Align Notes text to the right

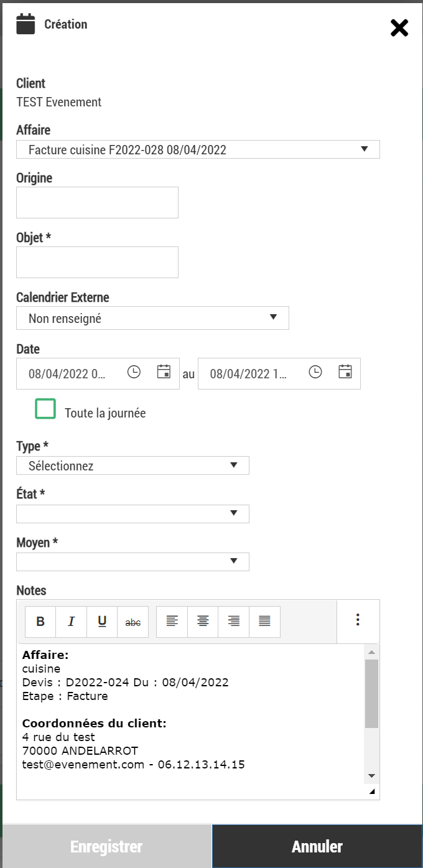click(234, 622)
